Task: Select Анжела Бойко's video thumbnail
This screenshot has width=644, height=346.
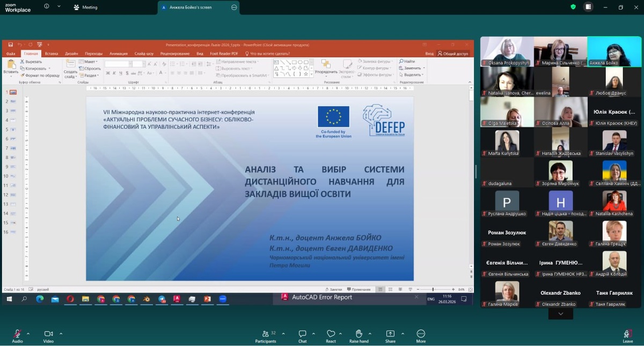Action: point(614,51)
